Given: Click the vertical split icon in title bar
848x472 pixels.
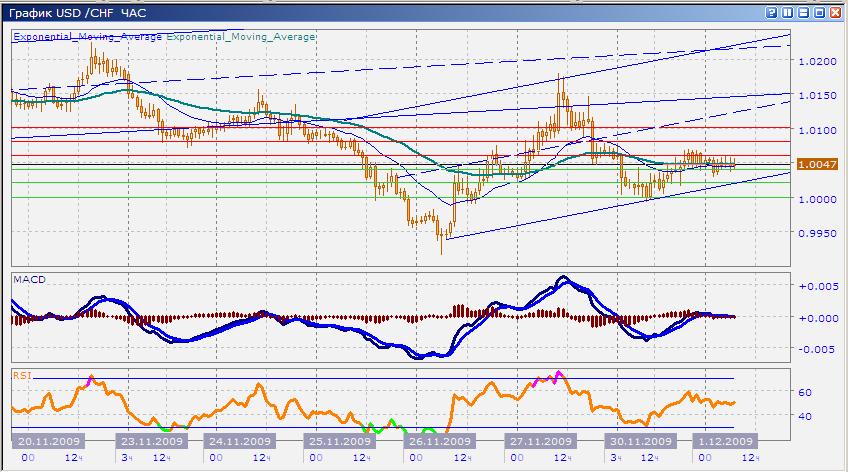Looking at the screenshot, I should [x=789, y=12].
